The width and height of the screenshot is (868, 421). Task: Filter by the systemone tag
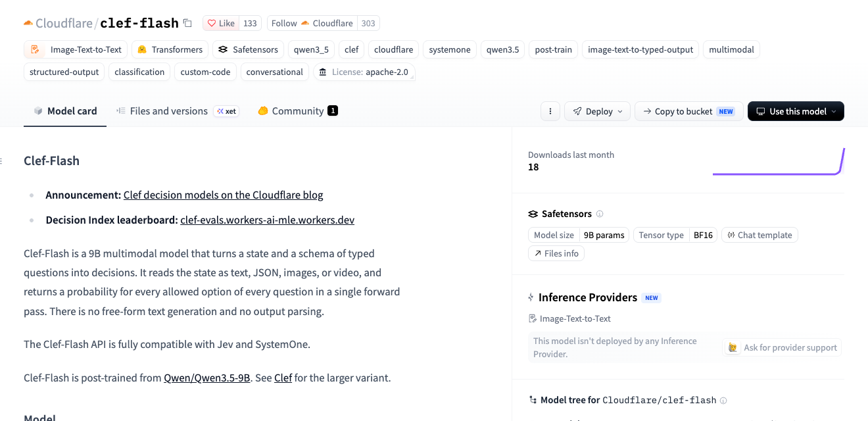tap(450, 49)
